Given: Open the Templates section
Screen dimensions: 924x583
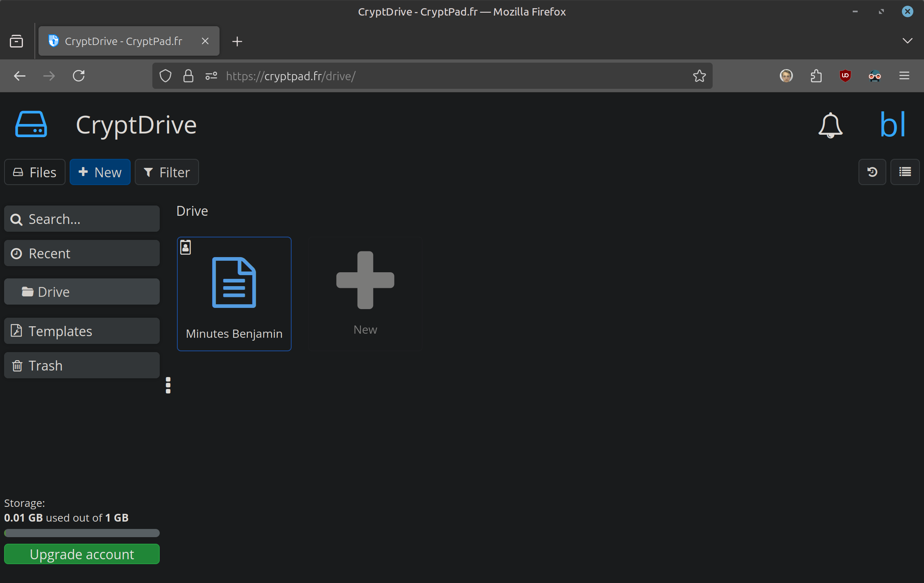Looking at the screenshot, I should click(82, 331).
